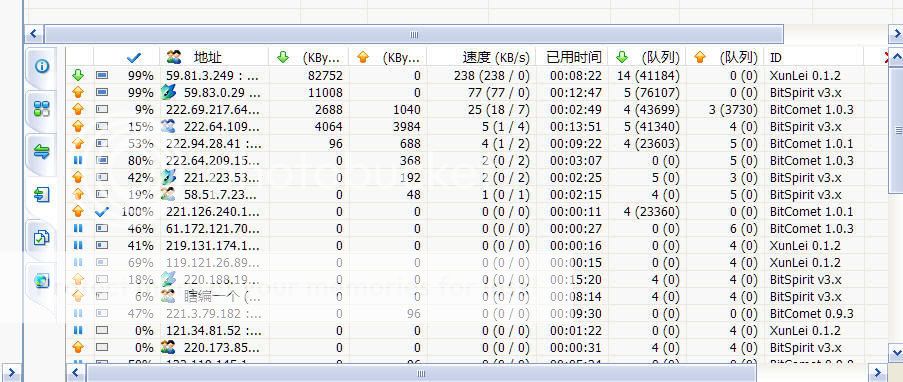Click the bottom horizontal scrollbar right arrow
This screenshot has width=903, height=382.
(x=878, y=373)
